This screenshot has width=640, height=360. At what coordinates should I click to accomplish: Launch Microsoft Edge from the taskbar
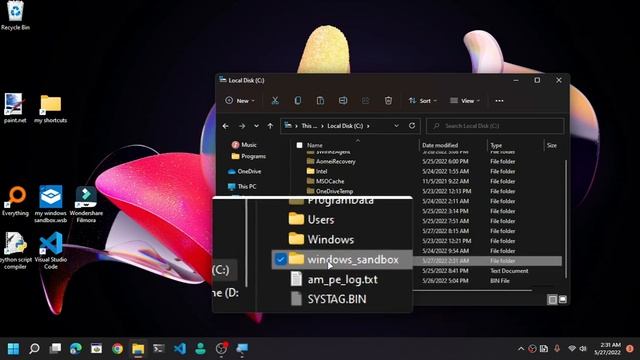(76, 349)
